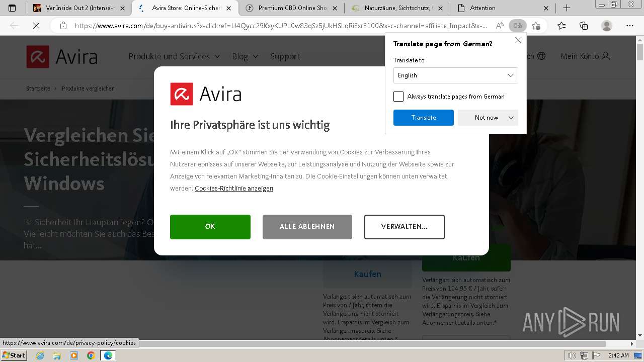Open Collections in Edge toolbar

tap(584, 26)
